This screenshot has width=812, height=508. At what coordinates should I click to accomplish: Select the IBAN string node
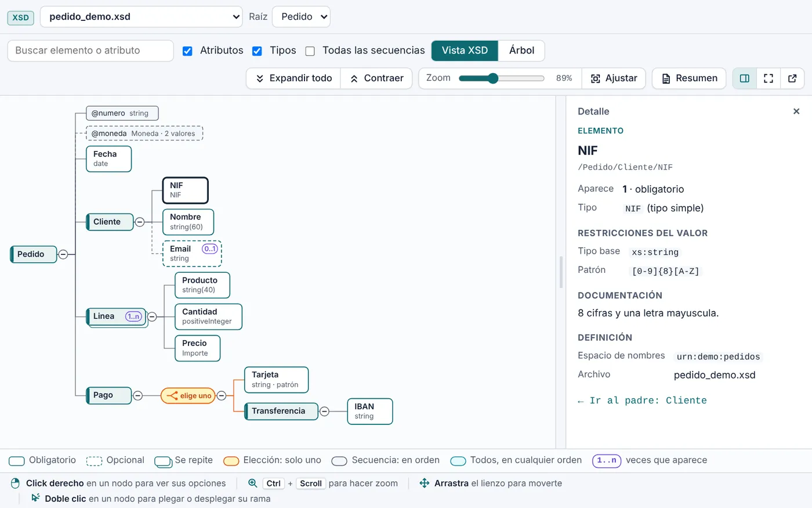(x=370, y=411)
